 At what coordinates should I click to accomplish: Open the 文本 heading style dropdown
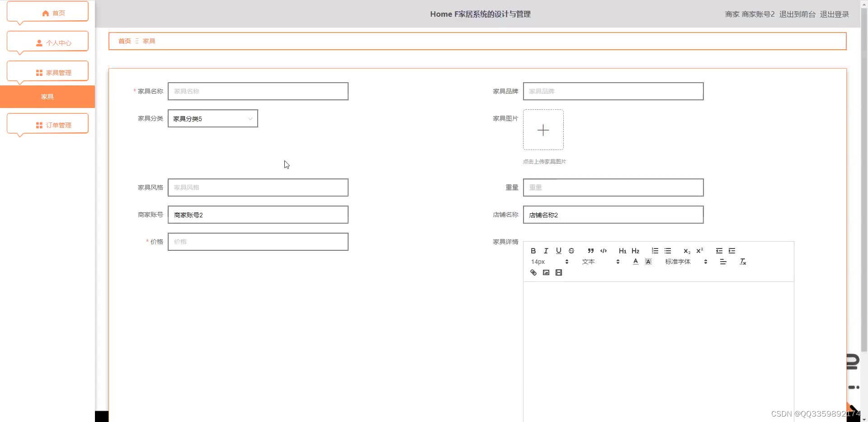tap(600, 262)
